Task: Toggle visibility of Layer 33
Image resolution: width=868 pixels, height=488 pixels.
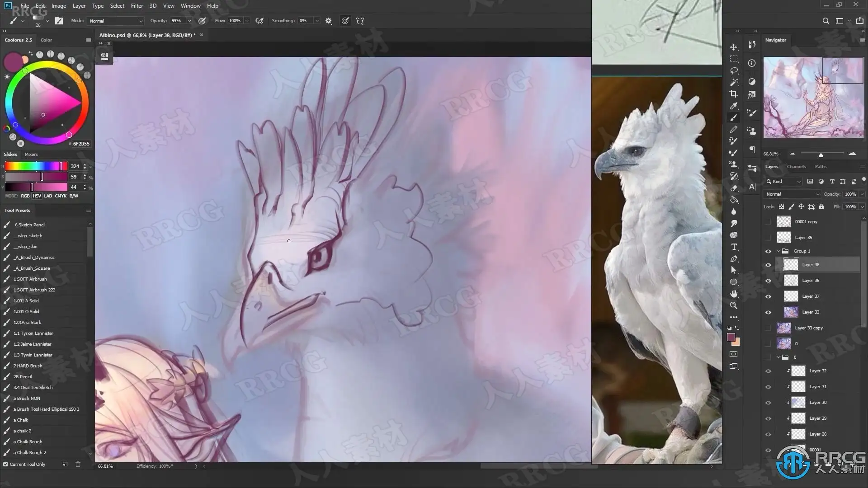Action: [x=768, y=312]
